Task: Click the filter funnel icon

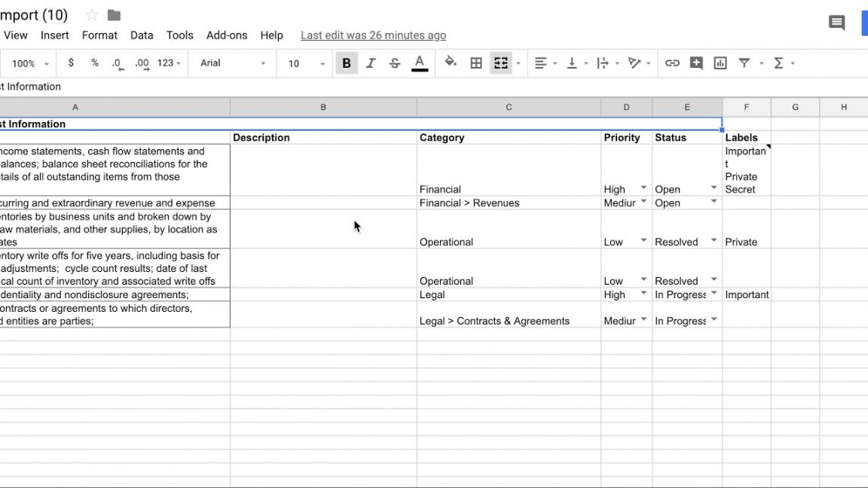Action: (744, 63)
